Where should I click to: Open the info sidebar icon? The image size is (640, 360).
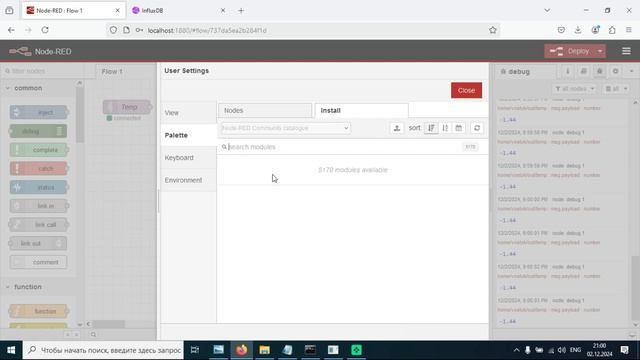(567, 71)
